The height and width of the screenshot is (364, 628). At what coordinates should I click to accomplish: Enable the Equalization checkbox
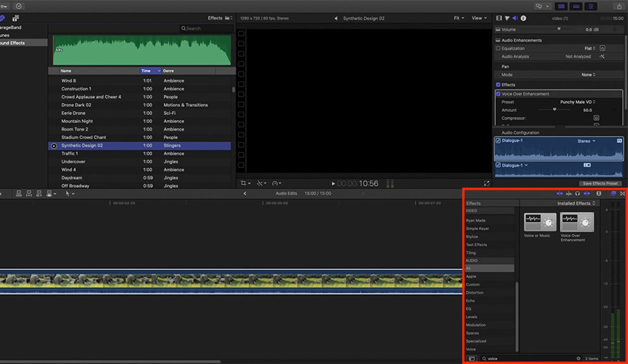pos(498,49)
